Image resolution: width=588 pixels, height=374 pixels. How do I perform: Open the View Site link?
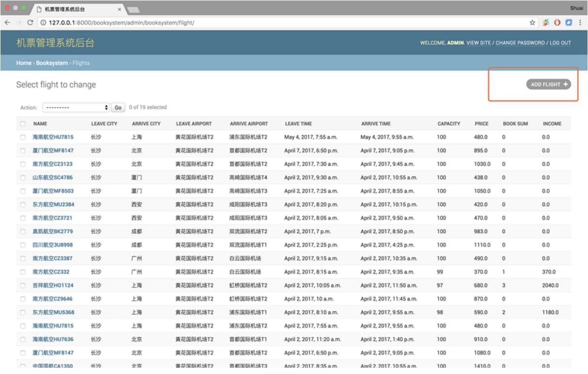click(x=479, y=43)
